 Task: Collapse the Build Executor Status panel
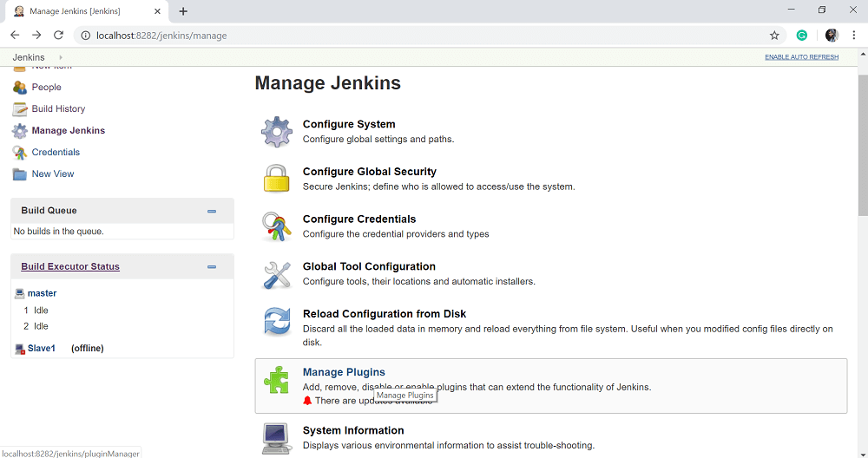pyautogui.click(x=212, y=266)
